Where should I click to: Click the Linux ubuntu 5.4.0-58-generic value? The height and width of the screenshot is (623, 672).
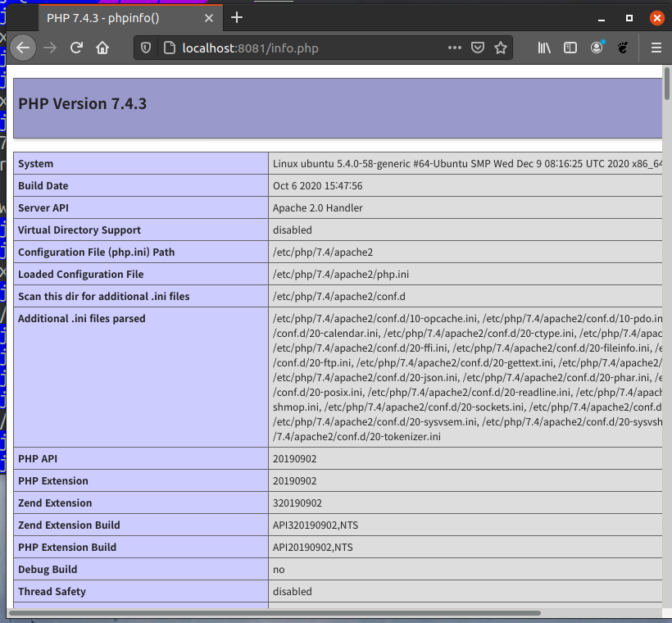click(x=468, y=164)
